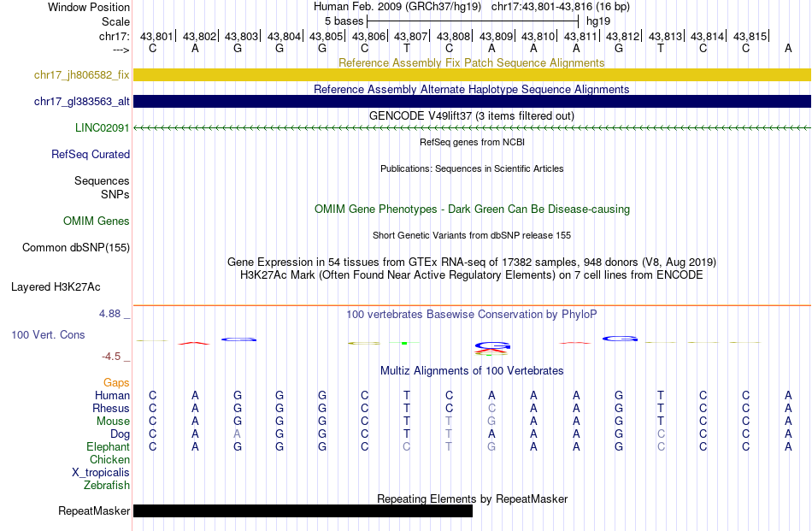Click the LINC02091 green arrow gene track
This screenshot has width=812, height=531.
[472, 128]
